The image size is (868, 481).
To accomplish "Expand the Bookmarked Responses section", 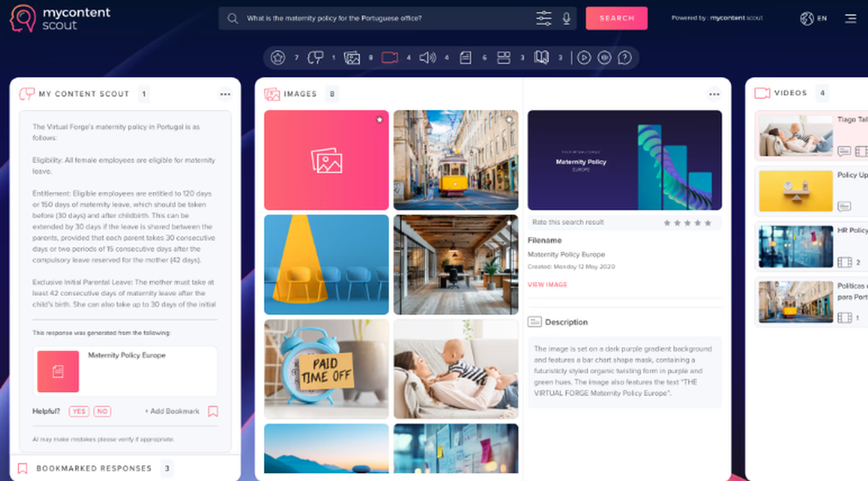I will (125, 468).
